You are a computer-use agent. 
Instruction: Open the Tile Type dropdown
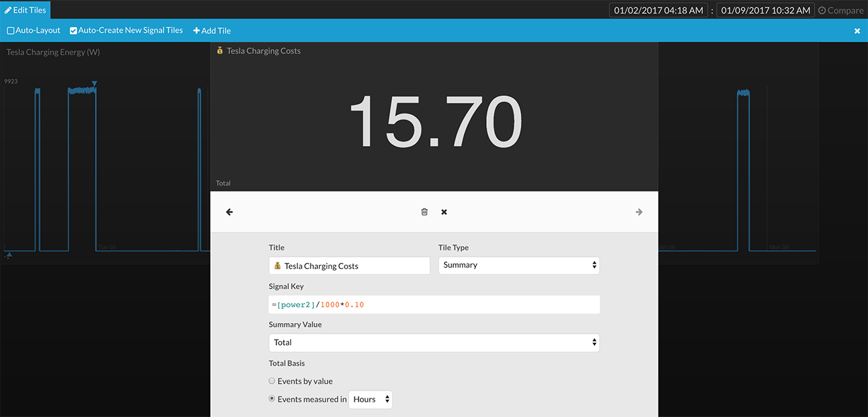[x=519, y=265]
